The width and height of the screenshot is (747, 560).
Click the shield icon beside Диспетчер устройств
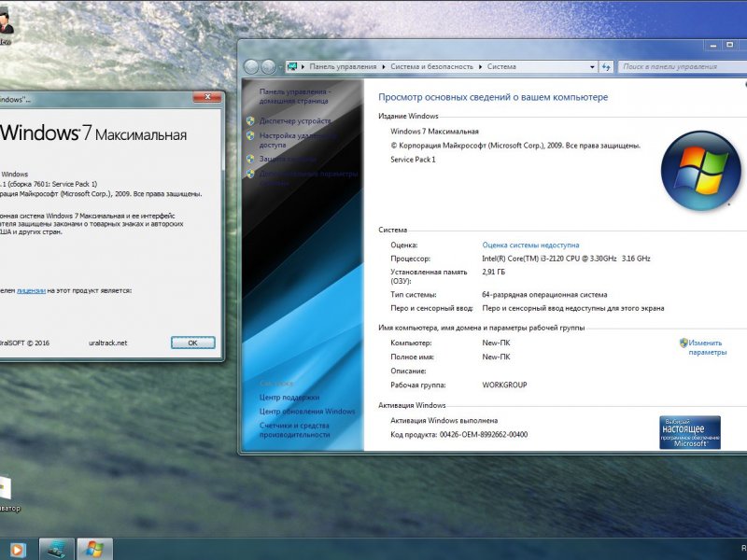(250, 121)
